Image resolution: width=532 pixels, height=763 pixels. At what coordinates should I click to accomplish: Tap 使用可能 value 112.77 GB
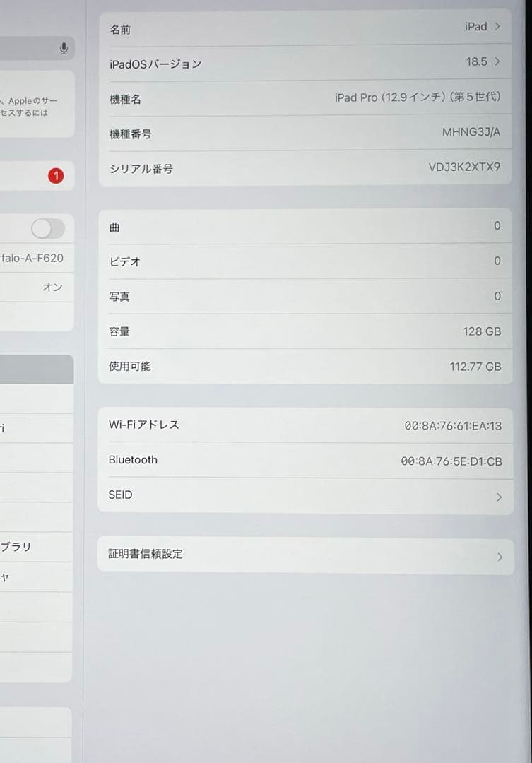(x=475, y=367)
